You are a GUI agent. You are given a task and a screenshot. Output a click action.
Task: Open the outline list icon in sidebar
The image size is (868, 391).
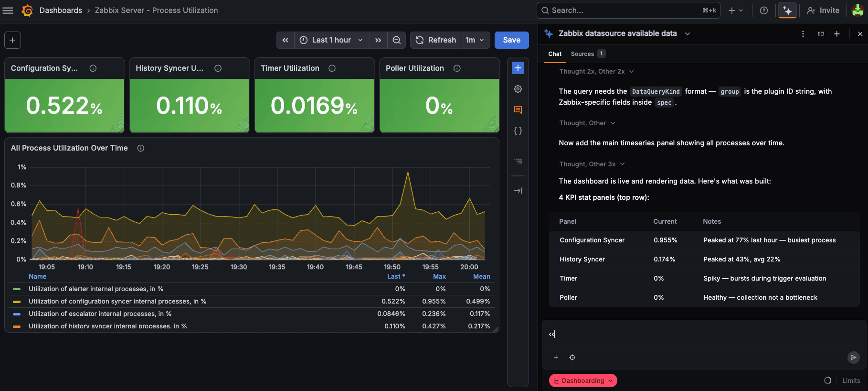coord(518,161)
